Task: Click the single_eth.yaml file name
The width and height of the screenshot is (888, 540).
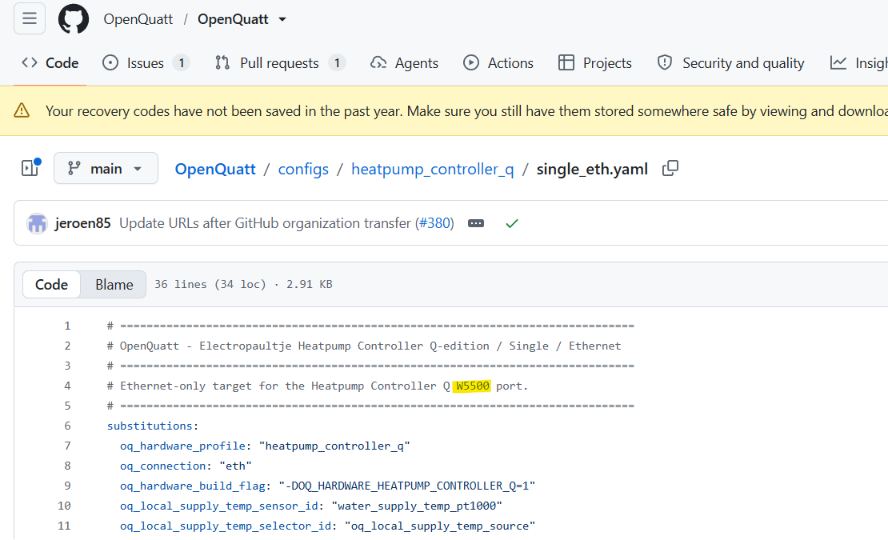Action: tap(592, 169)
